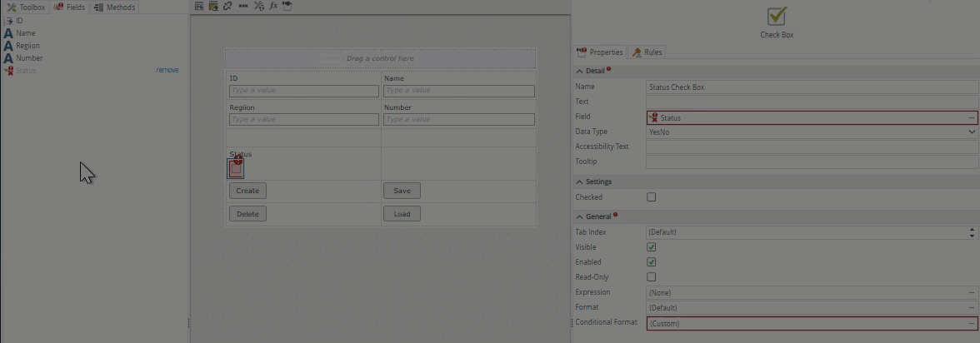Click the ellipsis toolbar icon
This screenshot has height=343, width=980.
(242, 6)
